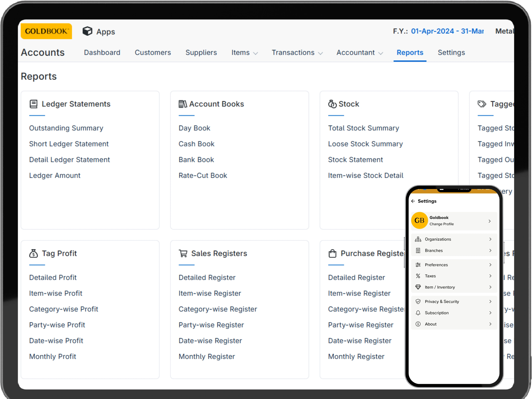
Task: Expand the About row arrow
Action: (490, 324)
